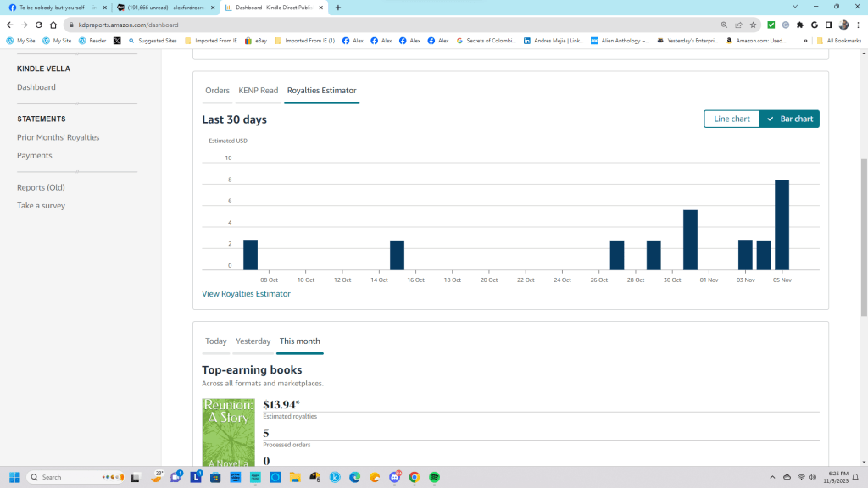This screenshot has width=868, height=488.
Task: Switch to the KENP Read tab
Action: pyautogui.click(x=258, y=90)
